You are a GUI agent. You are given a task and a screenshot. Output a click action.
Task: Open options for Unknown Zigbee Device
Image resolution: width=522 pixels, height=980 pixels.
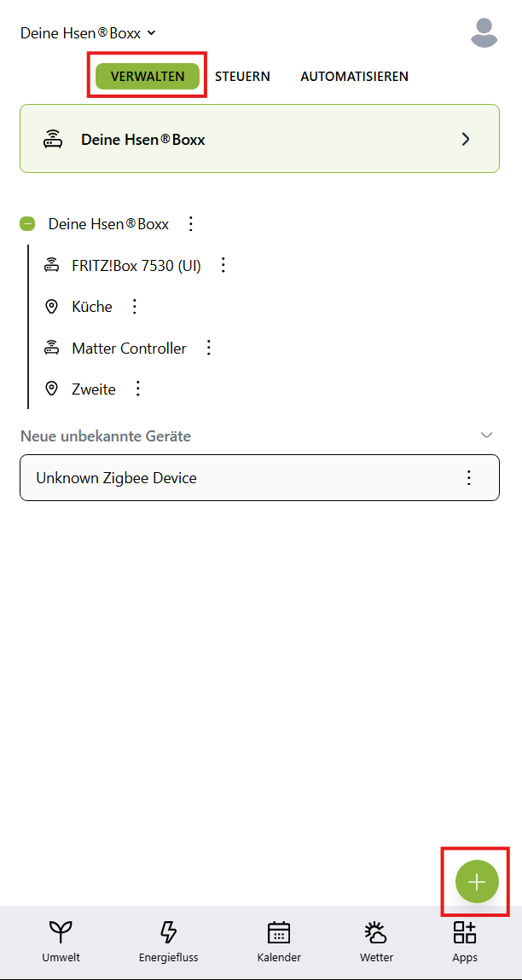(468, 478)
